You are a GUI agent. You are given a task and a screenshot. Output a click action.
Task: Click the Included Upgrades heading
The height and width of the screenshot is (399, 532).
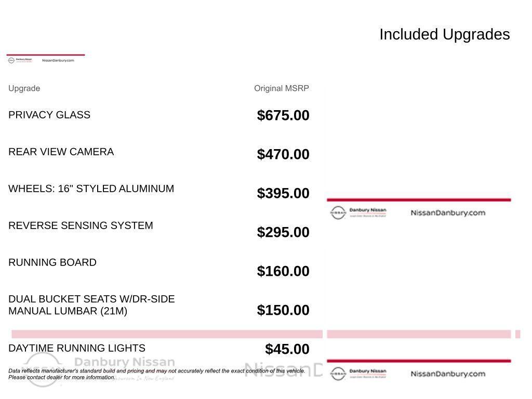[444, 34]
